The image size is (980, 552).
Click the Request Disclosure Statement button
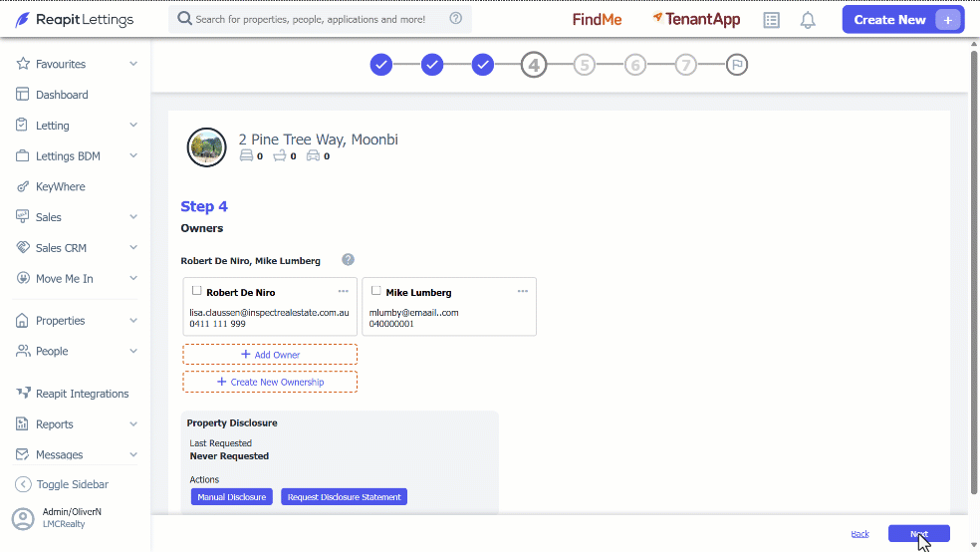pos(344,497)
